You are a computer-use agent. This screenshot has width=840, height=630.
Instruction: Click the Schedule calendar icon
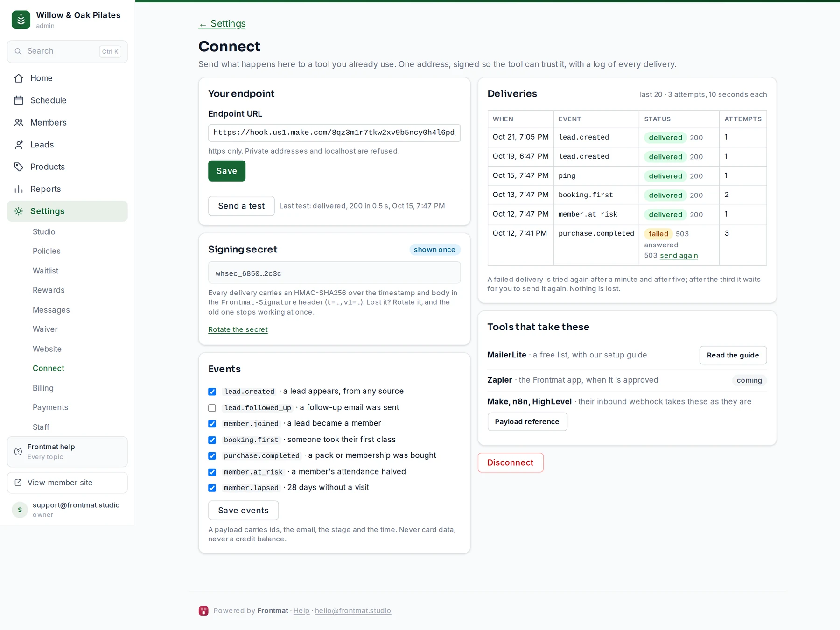19,100
